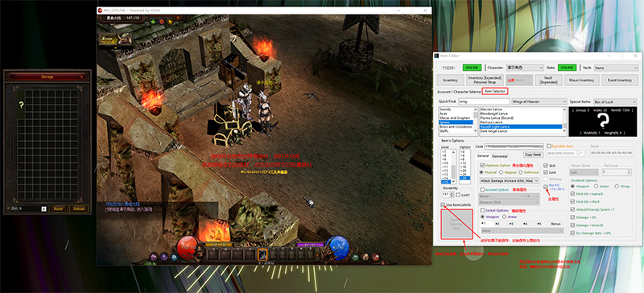Click the question mark item in Storage grid
The width and height of the screenshot is (644, 293).
click(x=21, y=105)
